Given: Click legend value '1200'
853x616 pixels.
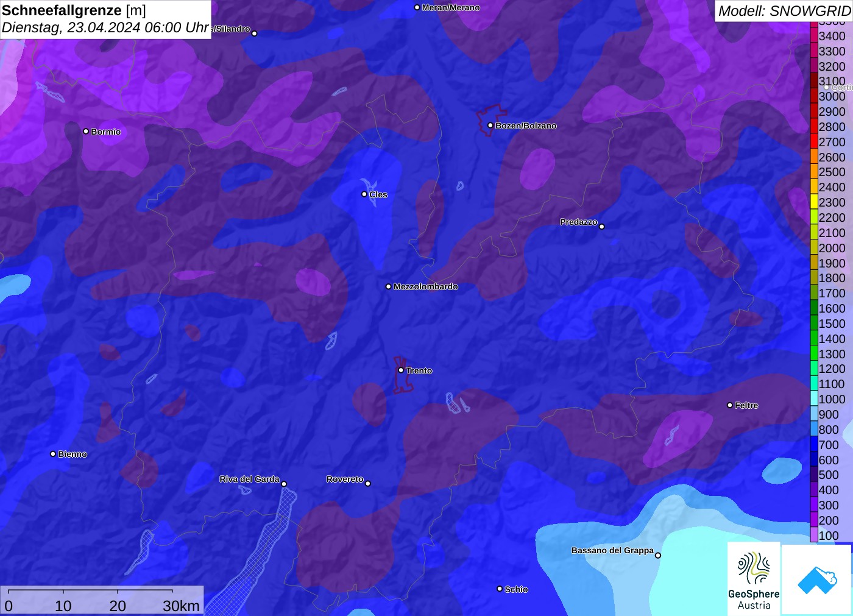Looking at the screenshot, I should click(x=832, y=369).
